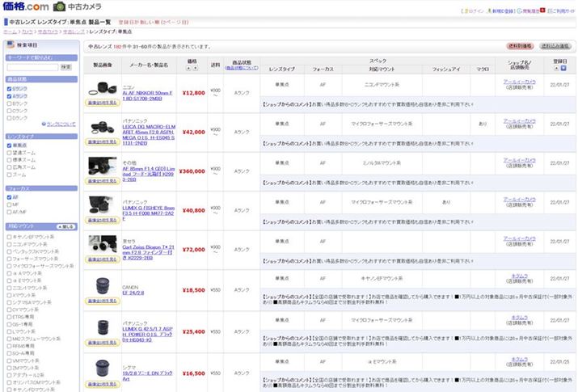Open the Canon EF 24/2.8 lens thumbnail
This screenshot has width=578, height=392.
coord(102,286)
